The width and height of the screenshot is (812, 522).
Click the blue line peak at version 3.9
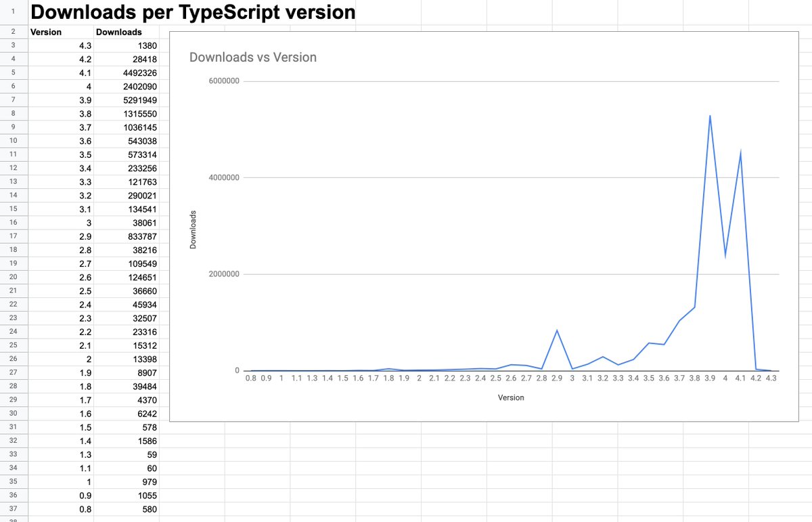(710, 116)
